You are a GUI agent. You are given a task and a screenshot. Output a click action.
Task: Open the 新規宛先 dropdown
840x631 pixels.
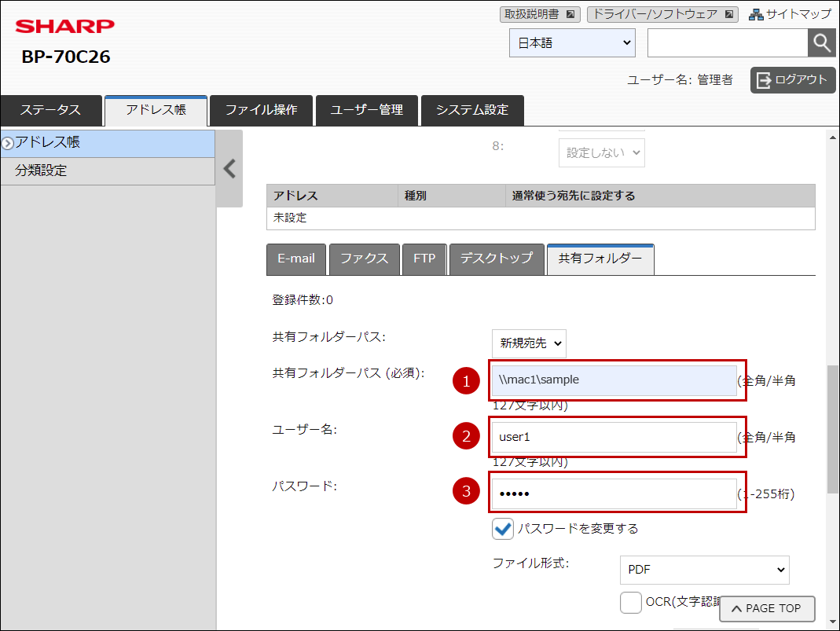pos(529,343)
